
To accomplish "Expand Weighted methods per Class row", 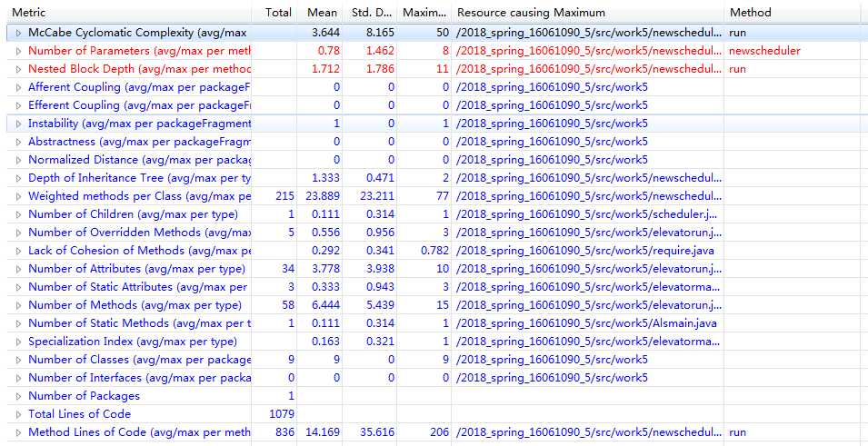I will pos(19,197).
